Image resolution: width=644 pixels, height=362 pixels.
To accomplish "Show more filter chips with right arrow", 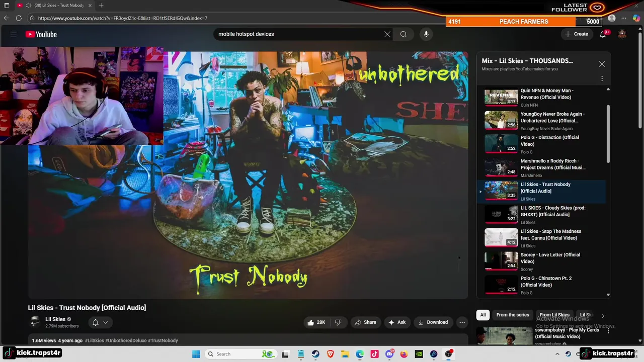I will pyautogui.click(x=603, y=315).
